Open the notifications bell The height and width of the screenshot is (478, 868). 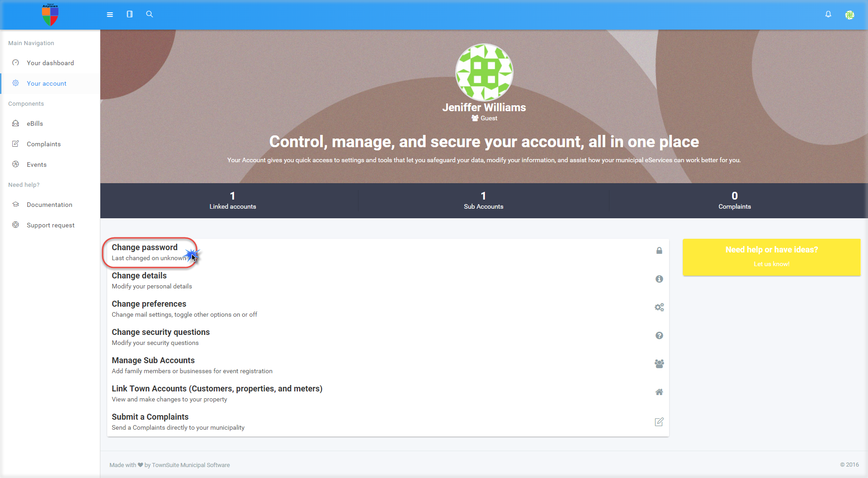828,14
